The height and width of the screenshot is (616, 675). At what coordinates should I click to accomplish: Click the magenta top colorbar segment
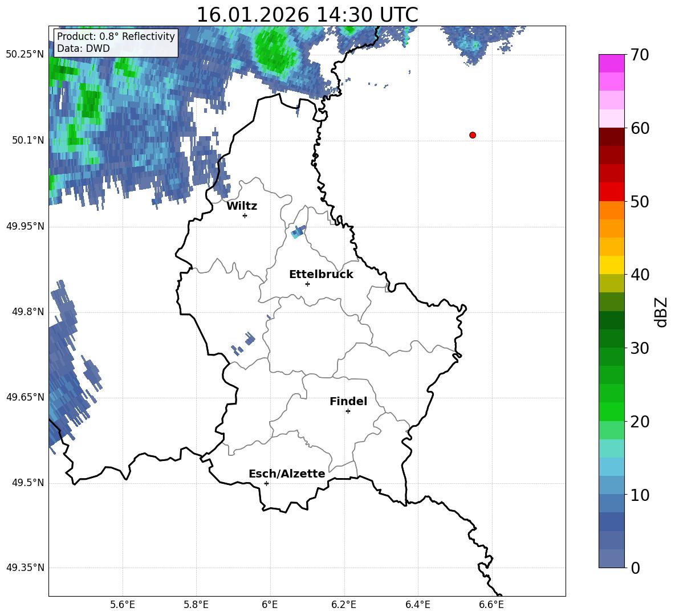(x=611, y=63)
